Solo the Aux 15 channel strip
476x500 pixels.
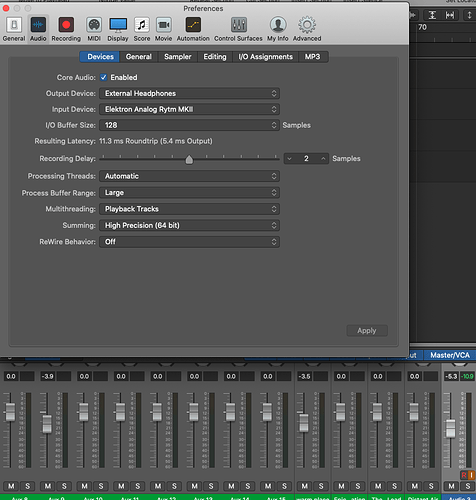pyautogui.click(x=284, y=486)
